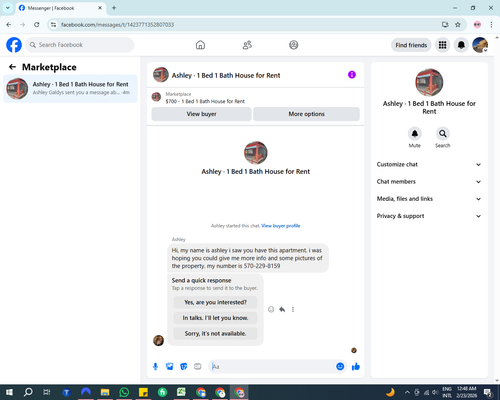Image resolution: width=500 pixels, height=400 pixels.
Task: Open the profile circle navigation icon
Action: pos(294,45)
